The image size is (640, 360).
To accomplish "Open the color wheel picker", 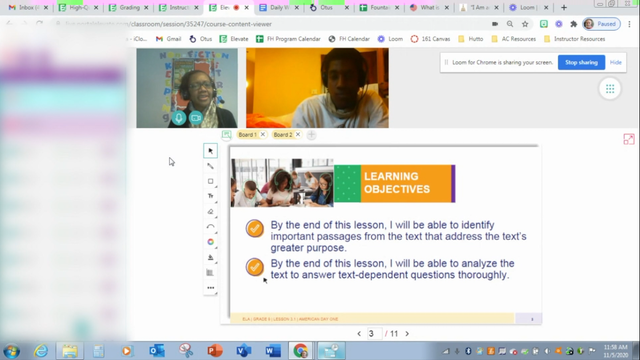I will point(211,242).
